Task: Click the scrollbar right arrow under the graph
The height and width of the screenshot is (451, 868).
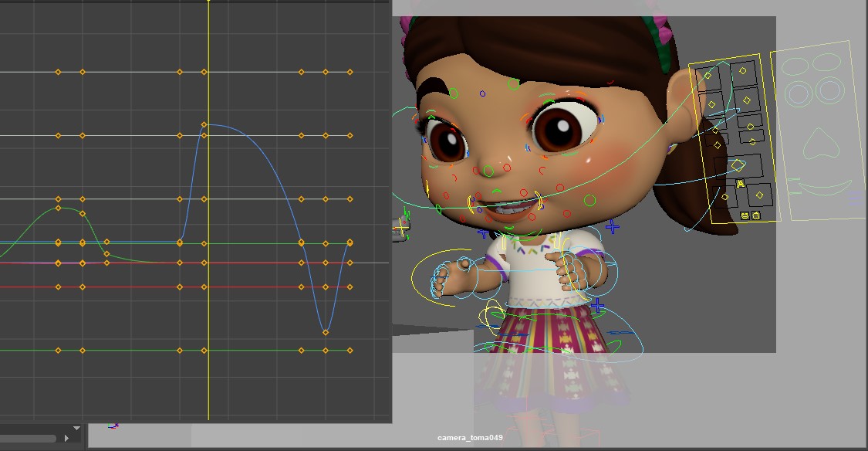Action: (66, 438)
